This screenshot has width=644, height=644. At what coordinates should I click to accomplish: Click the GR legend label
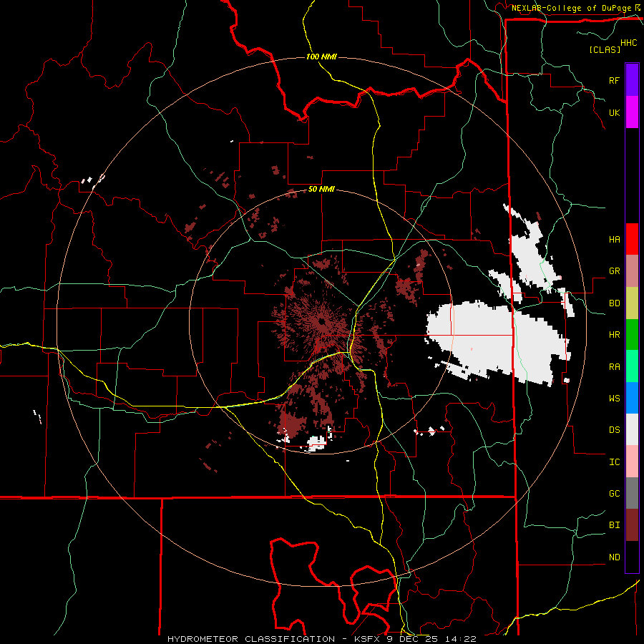(614, 271)
